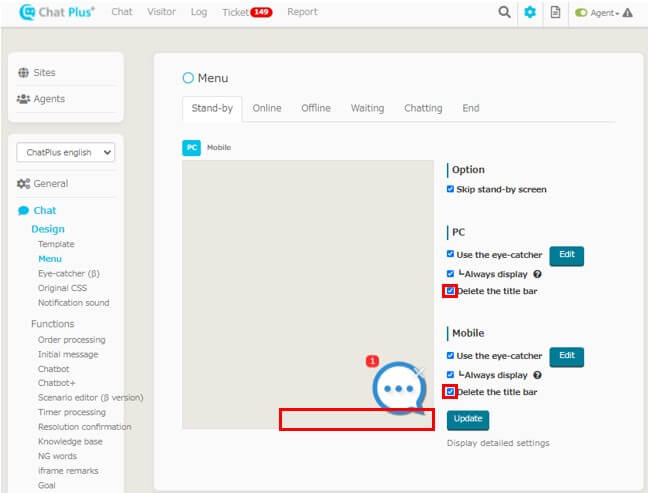This screenshot has width=648, height=493.
Task: Switch to the Offline tab
Action: [x=316, y=108]
